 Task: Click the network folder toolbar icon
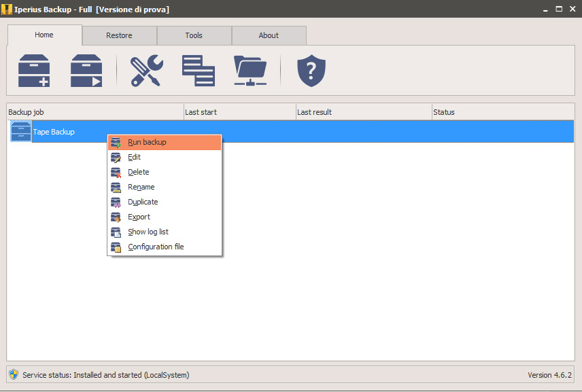pos(250,71)
